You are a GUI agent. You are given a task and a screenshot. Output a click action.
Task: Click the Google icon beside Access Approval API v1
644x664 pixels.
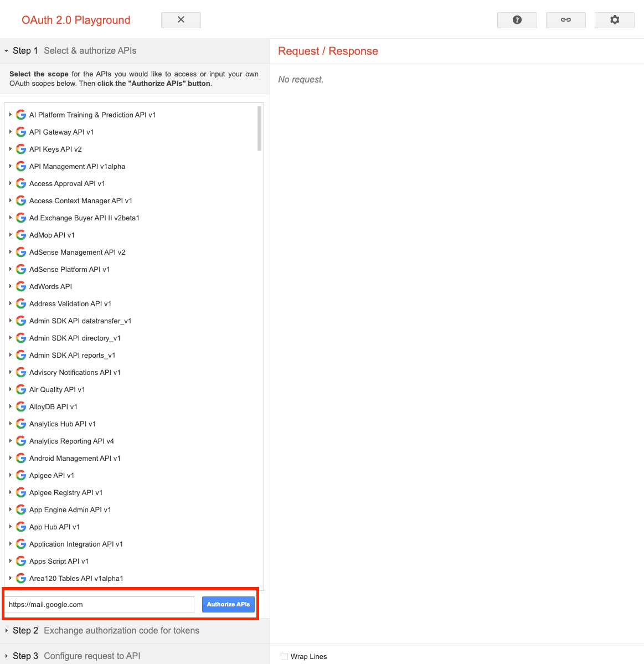(x=20, y=183)
